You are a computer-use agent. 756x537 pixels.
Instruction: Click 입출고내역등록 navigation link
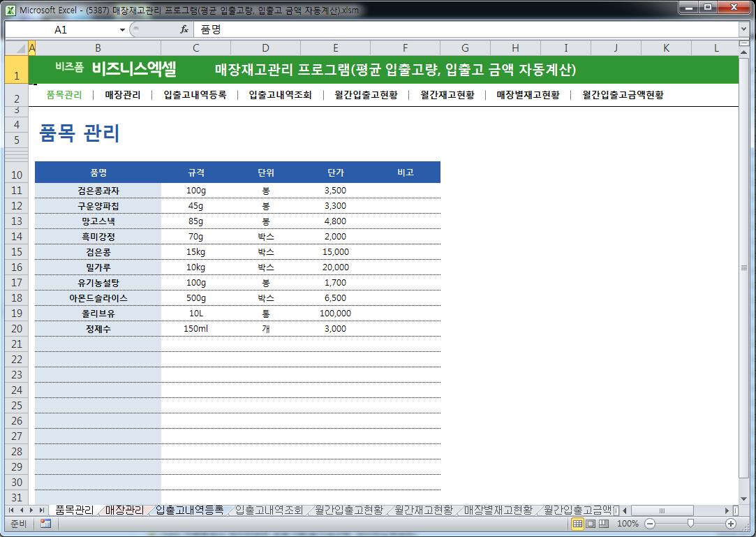195,95
